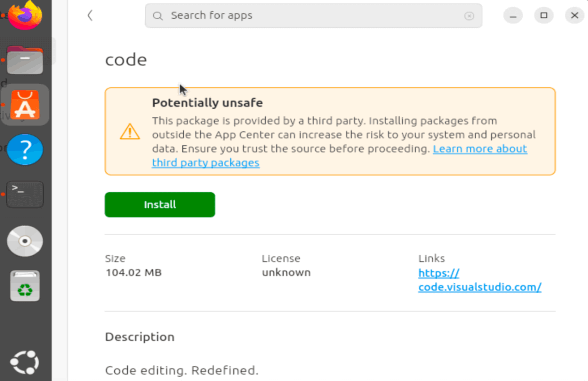
Task: Focus the Search for apps field
Action: 314,16
